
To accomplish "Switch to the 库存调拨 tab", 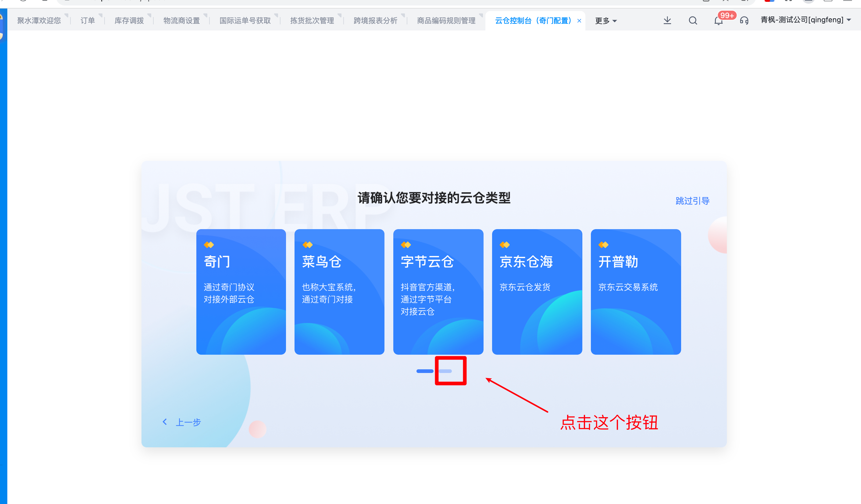I will tap(129, 21).
